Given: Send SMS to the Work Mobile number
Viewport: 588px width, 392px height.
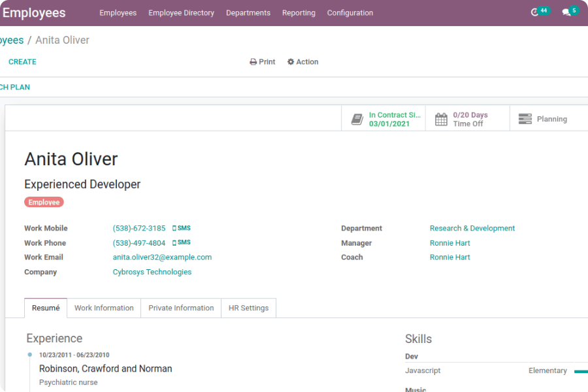Looking at the screenshot, I should pyautogui.click(x=182, y=228).
